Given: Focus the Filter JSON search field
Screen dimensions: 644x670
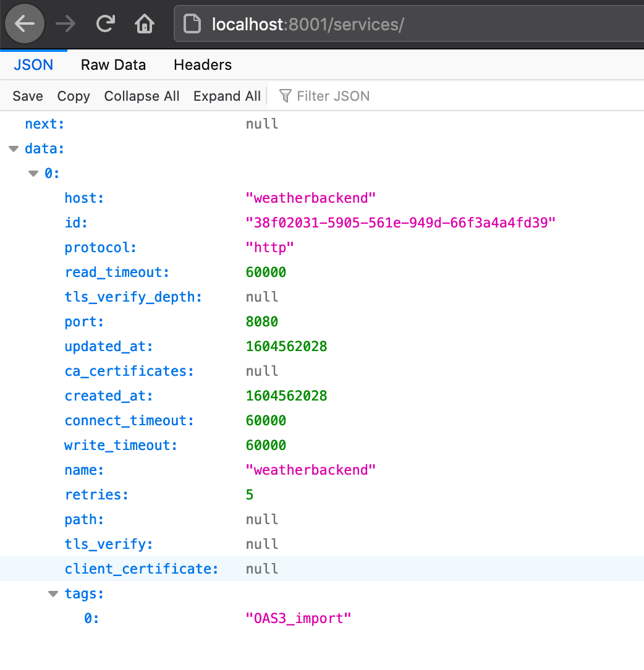Looking at the screenshot, I should point(334,96).
